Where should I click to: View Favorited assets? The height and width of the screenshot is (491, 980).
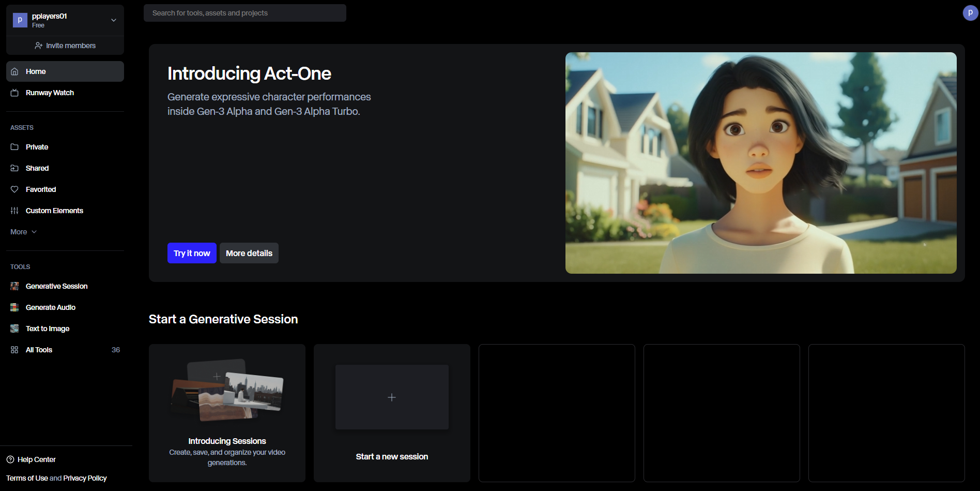(65, 189)
